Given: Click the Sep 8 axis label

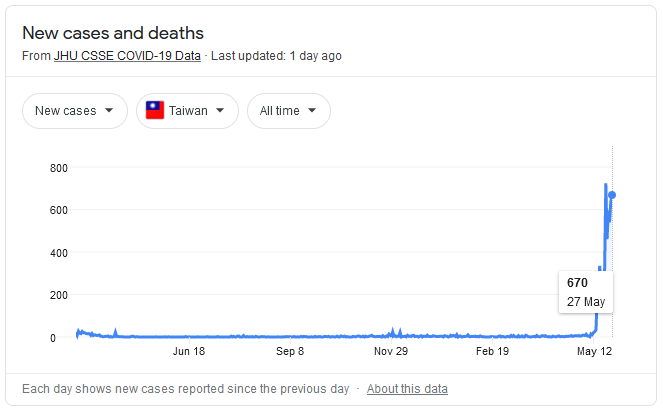Looking at the screenshot, I should (290, 351).
